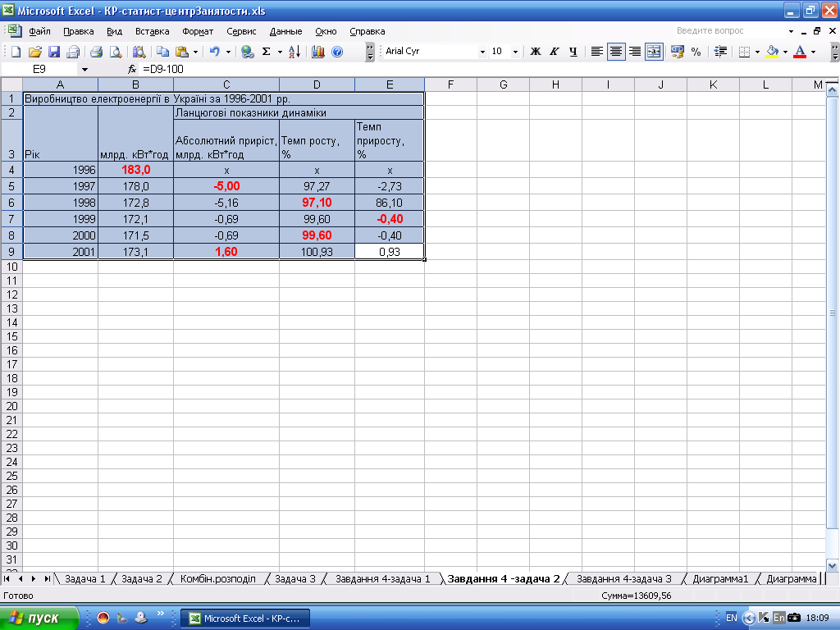Toggle Italic (К) formatting
Screen dimensions: 840x630
(555, 52)
